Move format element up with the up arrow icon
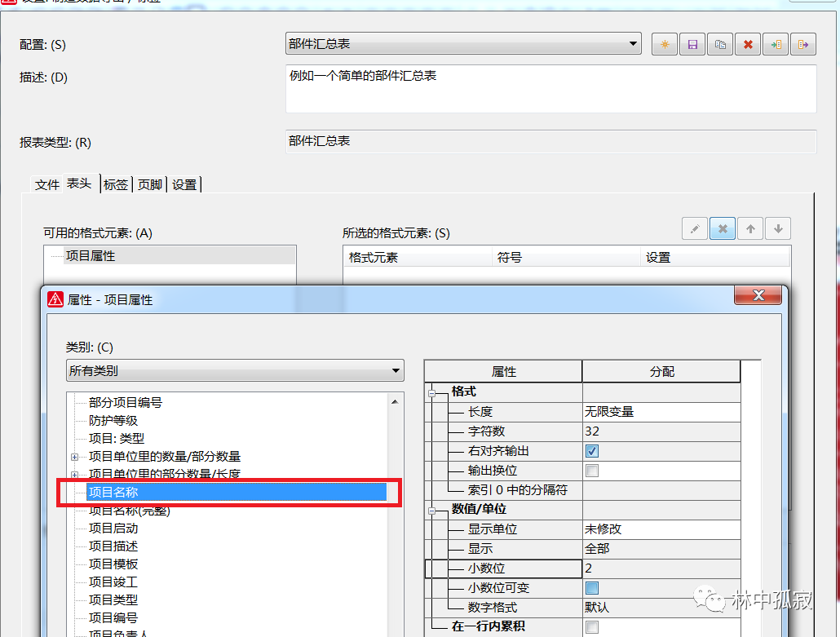Viewport: 840px width, 637px height. pyautogui.click(x=749, y=228)
